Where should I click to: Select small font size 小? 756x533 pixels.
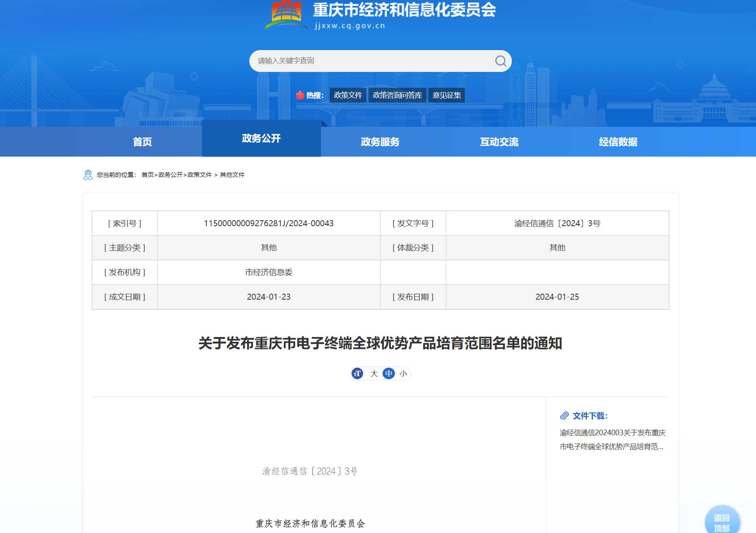pyautogui.click(x=403, y=374)
